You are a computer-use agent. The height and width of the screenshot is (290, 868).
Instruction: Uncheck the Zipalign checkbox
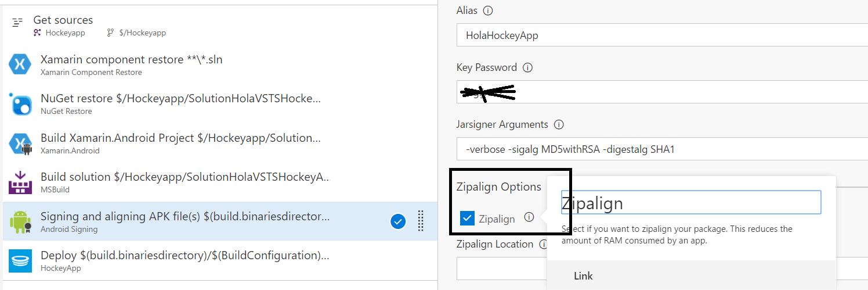point(467,218)
